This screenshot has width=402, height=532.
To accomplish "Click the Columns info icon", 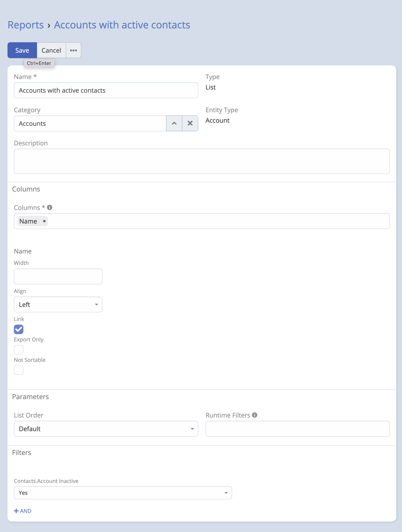I will (x=50, y=207).
